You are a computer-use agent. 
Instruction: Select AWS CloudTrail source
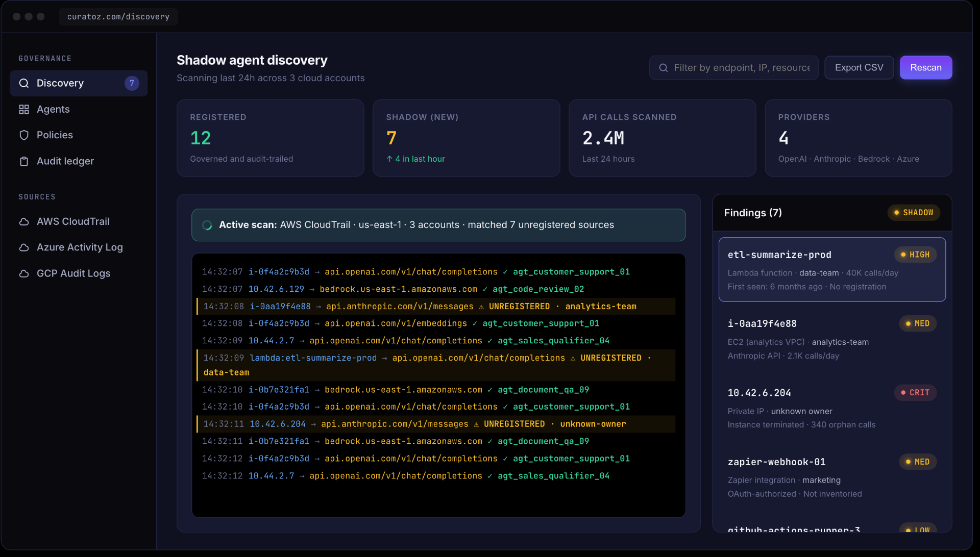tap(79, 222)
